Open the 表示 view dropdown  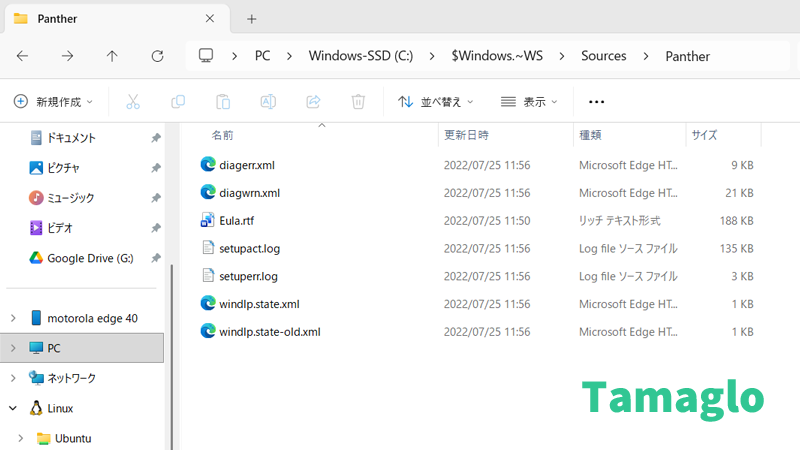(529, 102)
